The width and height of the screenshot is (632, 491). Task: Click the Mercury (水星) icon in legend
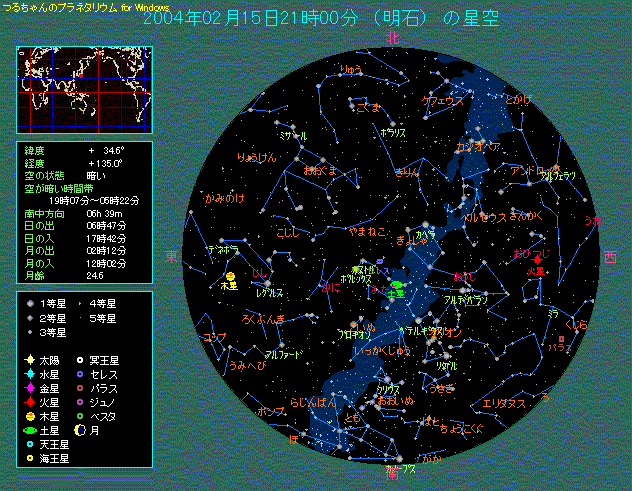[30, 373]
